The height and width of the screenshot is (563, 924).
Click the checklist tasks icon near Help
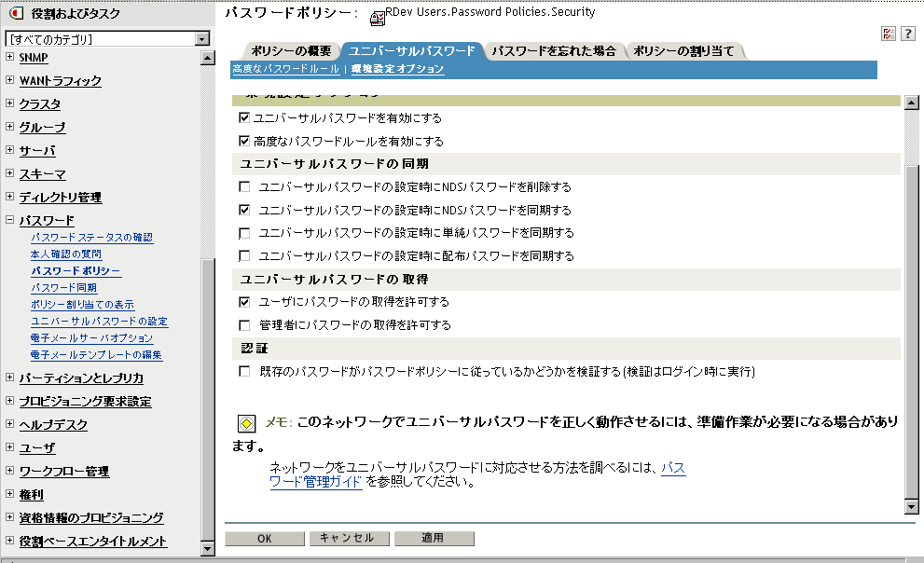tap(889, 33)
